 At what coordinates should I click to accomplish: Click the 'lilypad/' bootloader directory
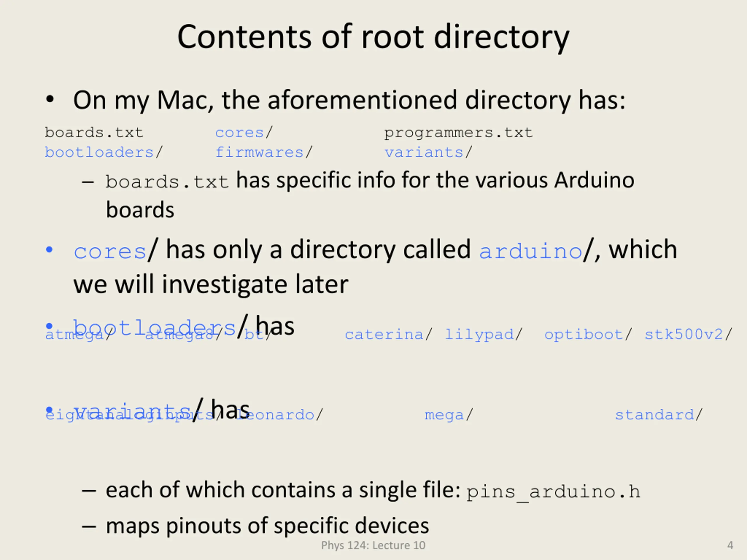coord(483,335)
